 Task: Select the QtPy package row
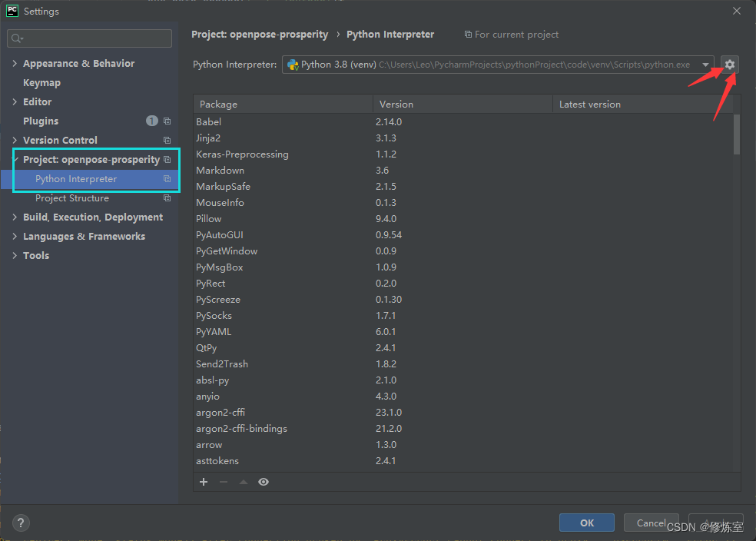(463, 348)
